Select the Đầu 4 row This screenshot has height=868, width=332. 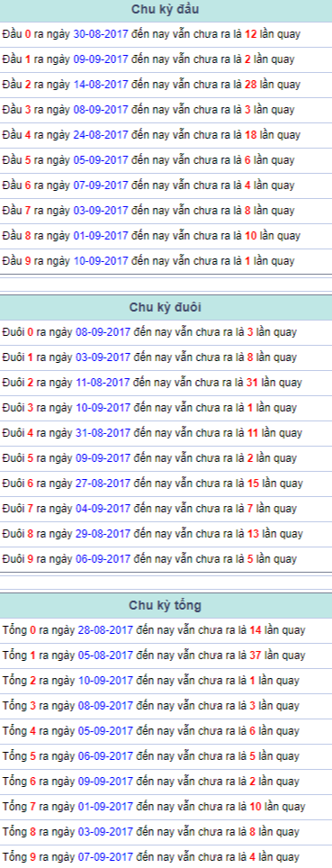[166, 135]
